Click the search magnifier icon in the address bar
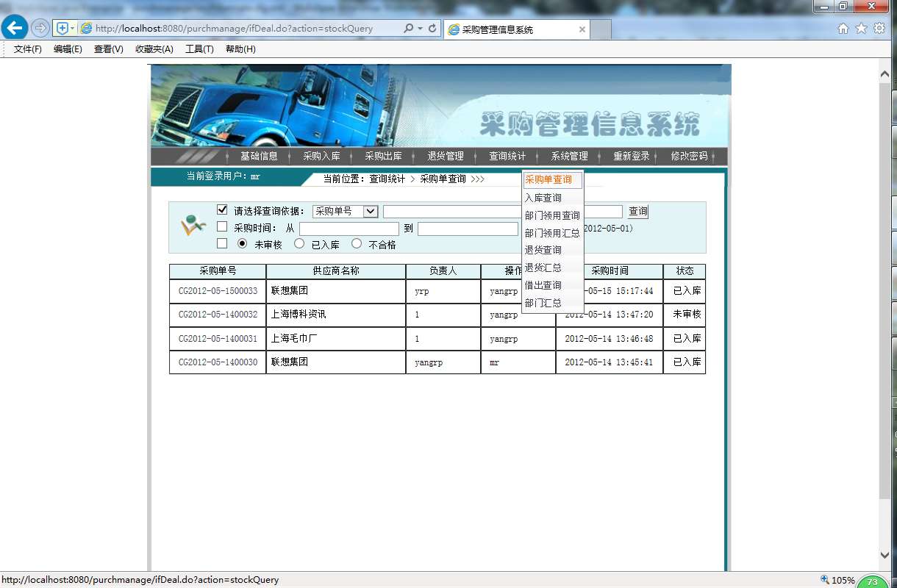Image resolution: width=897 pixels, height=588 pixels. [406, 26]
